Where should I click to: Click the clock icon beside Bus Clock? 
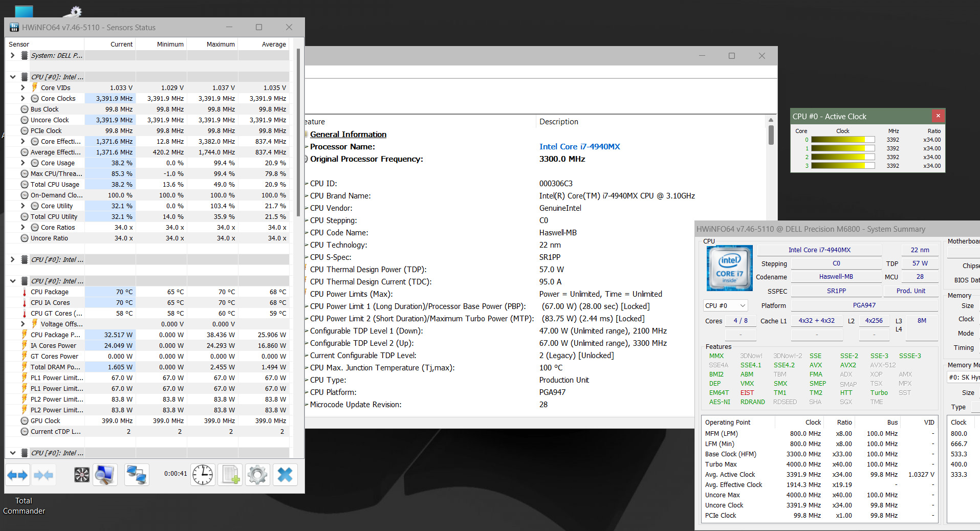tap(25, 109)
